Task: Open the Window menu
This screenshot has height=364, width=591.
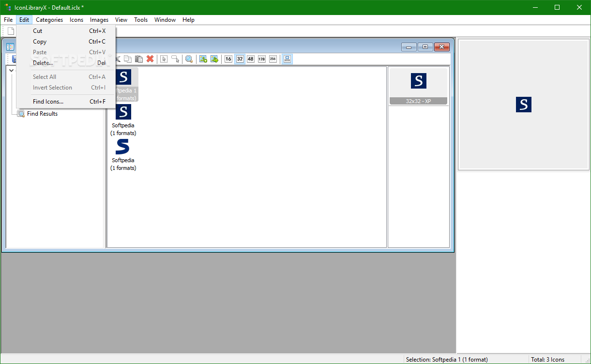Action: click(165, 20)
